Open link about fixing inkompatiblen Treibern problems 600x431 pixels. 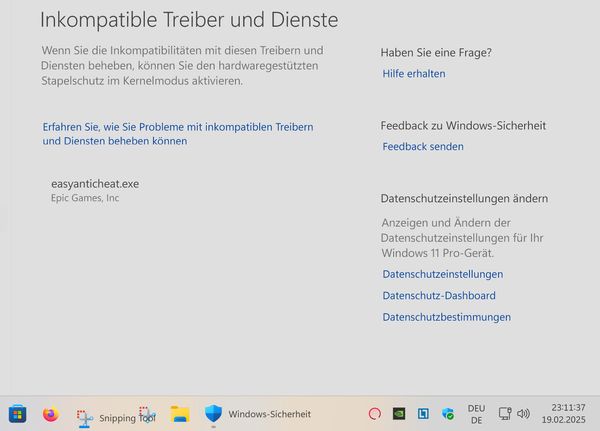[x=178, y=134]
